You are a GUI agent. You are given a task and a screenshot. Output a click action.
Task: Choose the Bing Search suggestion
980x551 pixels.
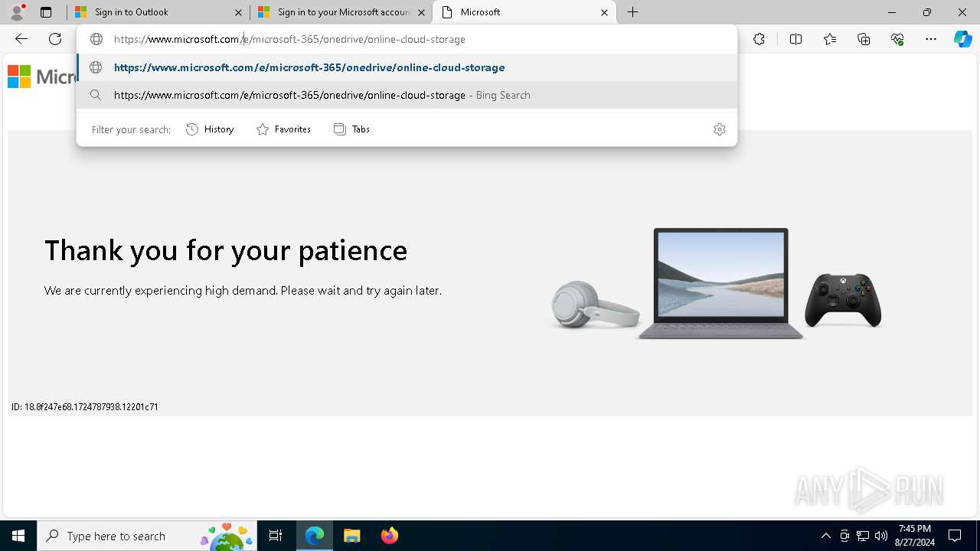click(x=407, y=95)
